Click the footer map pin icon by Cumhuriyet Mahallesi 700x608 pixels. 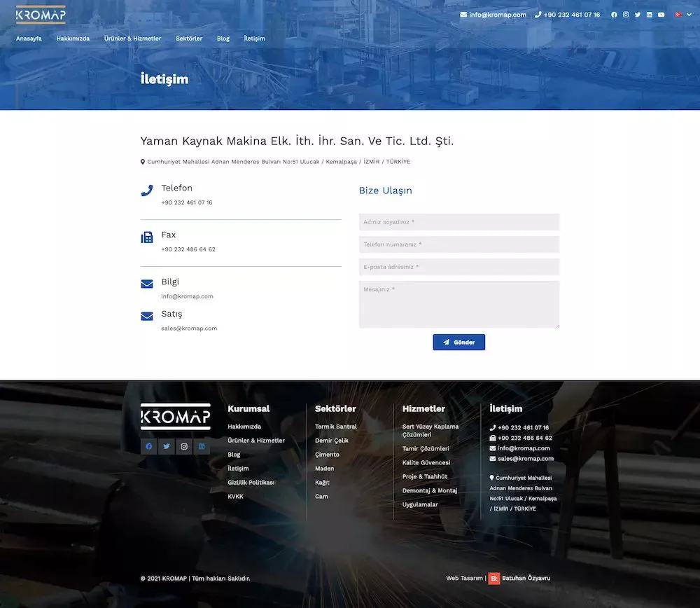[492, 478]
